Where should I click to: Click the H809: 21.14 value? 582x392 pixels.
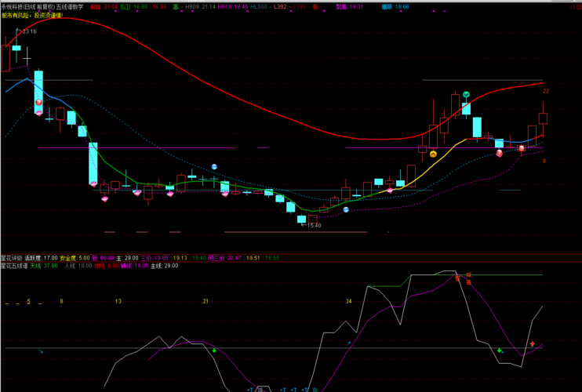coord(201,7)
